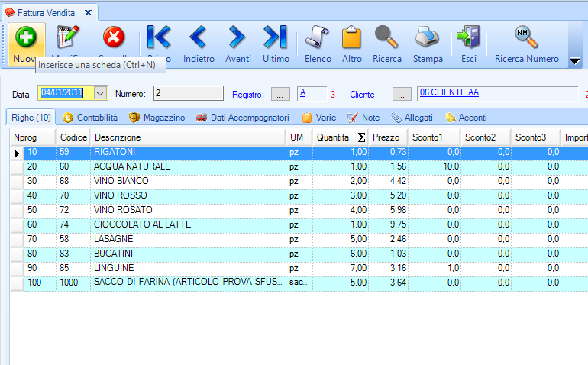
Task: Click the Indietro previous record arrow
Action: point(199,37)
